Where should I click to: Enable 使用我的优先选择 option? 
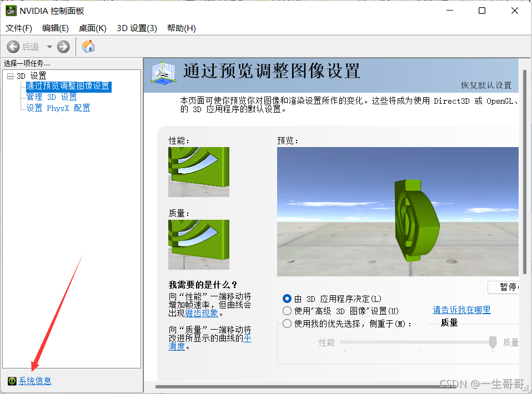coord(287,323)
